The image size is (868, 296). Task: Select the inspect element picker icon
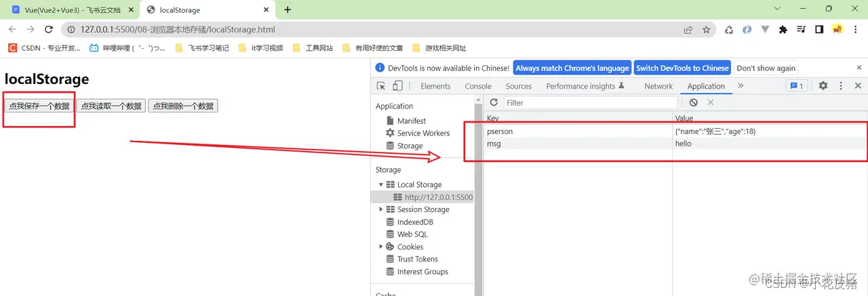coord(381,86)
